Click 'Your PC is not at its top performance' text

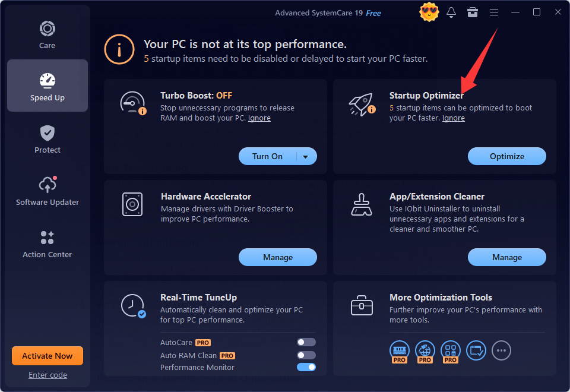coord(245,45)
